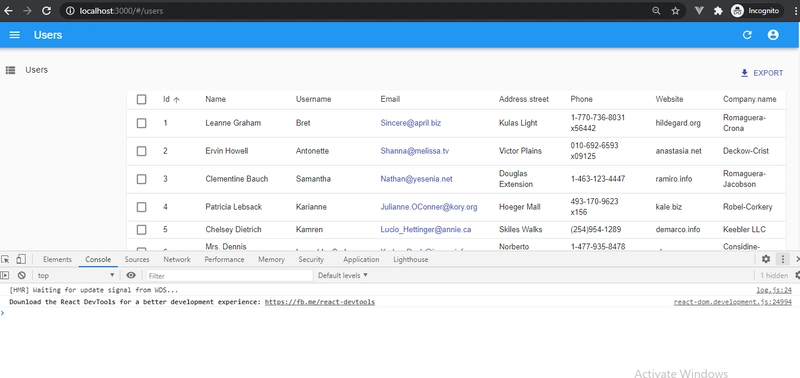The height and width of the screenshot is (378, 800).
Task: Click the Sincere@april.biz email link
Action: [411, 123]
